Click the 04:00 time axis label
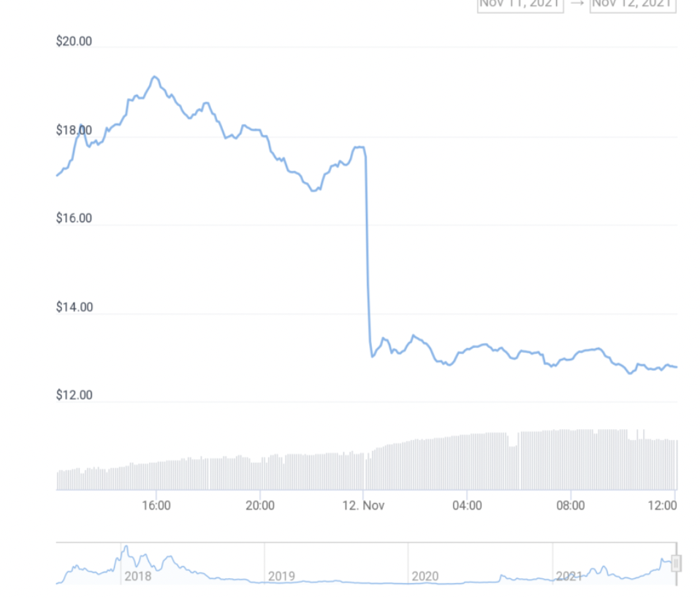 click(x=467, y=505)
